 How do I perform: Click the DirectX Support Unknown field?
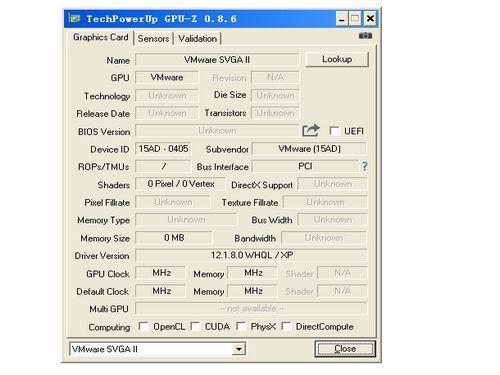[332, 184]
